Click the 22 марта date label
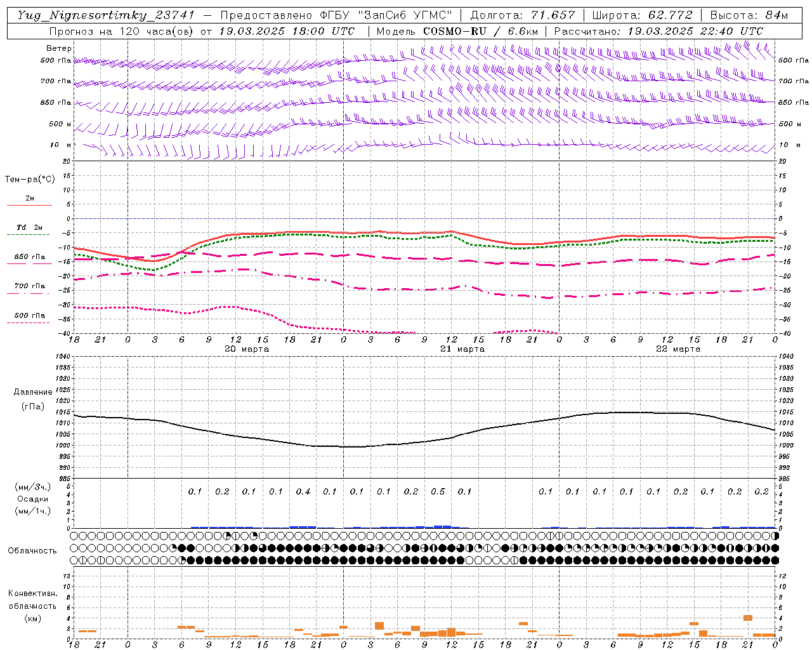The height and width of the screenshot is (650, 812). 678,349
